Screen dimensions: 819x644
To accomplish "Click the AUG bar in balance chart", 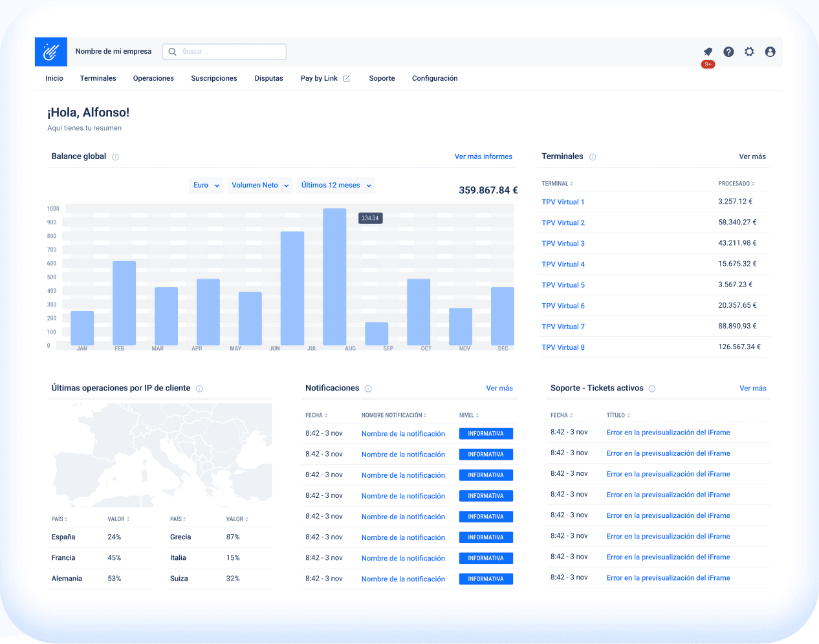I will pos(334,277).
